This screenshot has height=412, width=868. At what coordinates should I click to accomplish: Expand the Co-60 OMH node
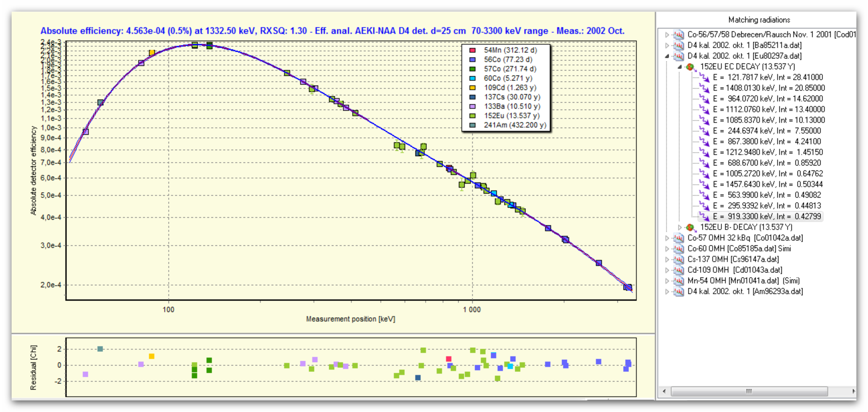[667, 248]
